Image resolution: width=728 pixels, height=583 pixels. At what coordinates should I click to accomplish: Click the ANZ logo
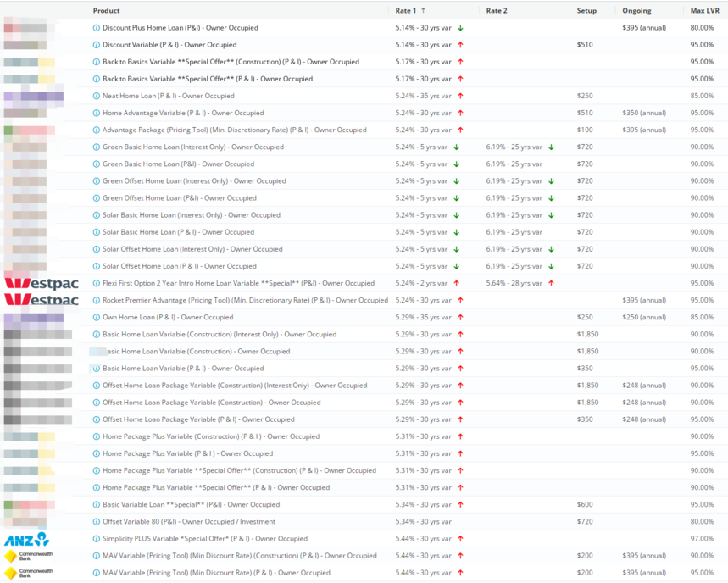point(26,539)
